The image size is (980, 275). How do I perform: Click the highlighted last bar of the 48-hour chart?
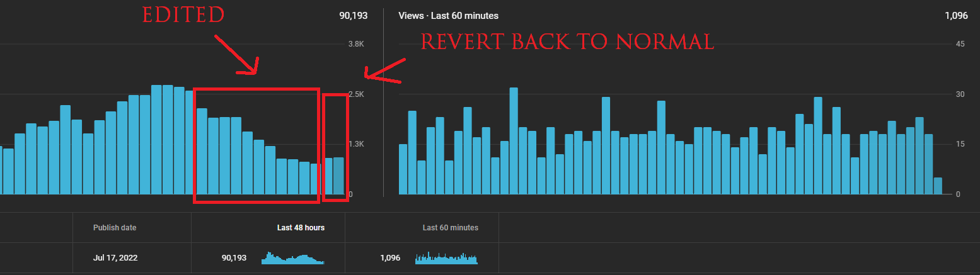click(339, 176)
